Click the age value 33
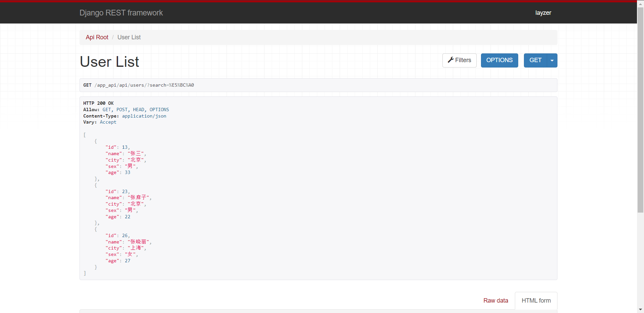The height and width of the screenshot is (313, 644). click(x=127, y=173)
